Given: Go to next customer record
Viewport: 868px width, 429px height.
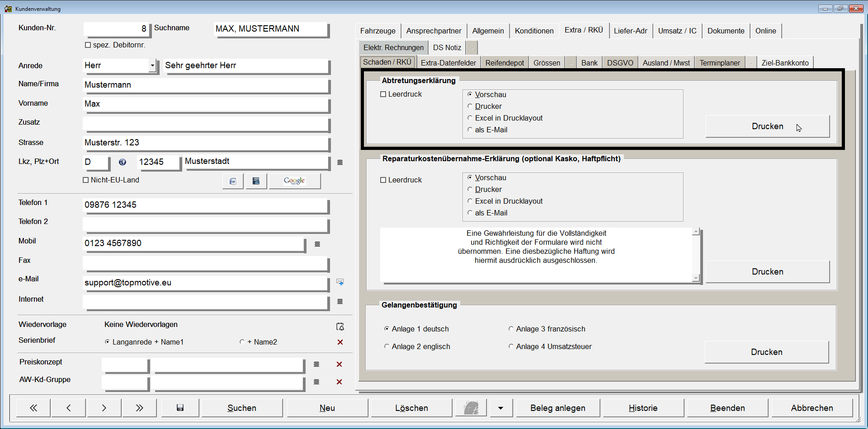Looking at the screenshot, I should tap(104, 408).
